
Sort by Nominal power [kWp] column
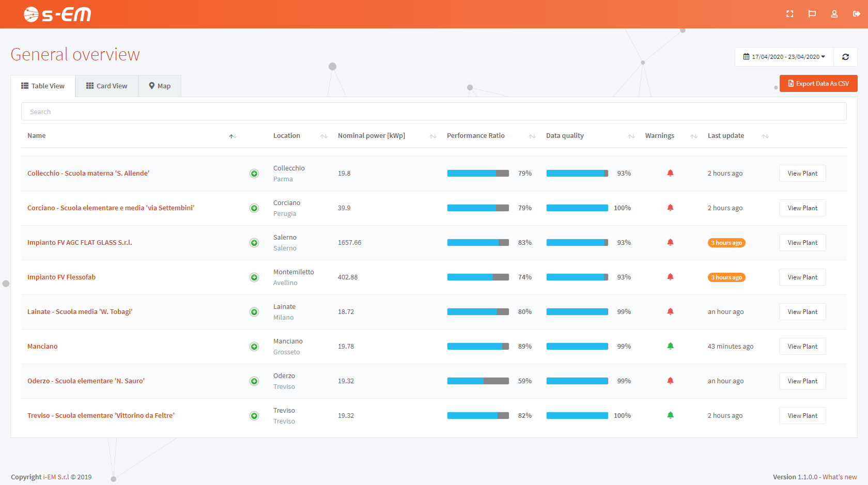pyautogui.click(x=433, y=136)
